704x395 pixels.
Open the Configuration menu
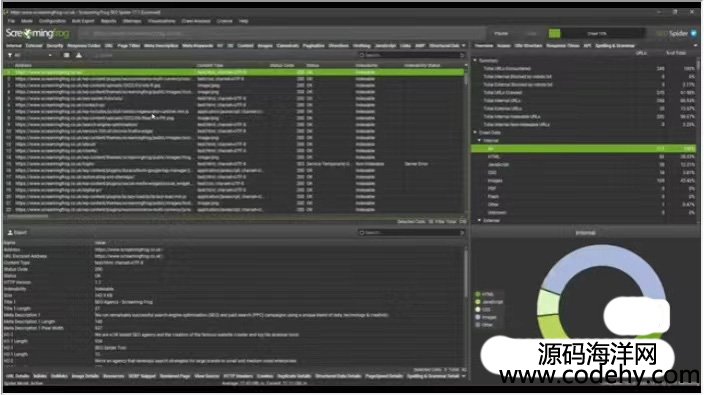[52, 21]
